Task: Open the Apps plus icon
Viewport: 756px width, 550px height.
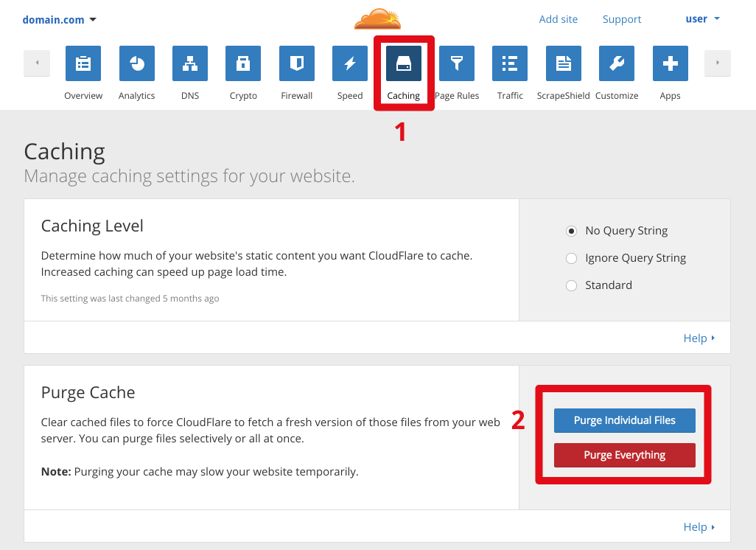Action: [671, 63]
